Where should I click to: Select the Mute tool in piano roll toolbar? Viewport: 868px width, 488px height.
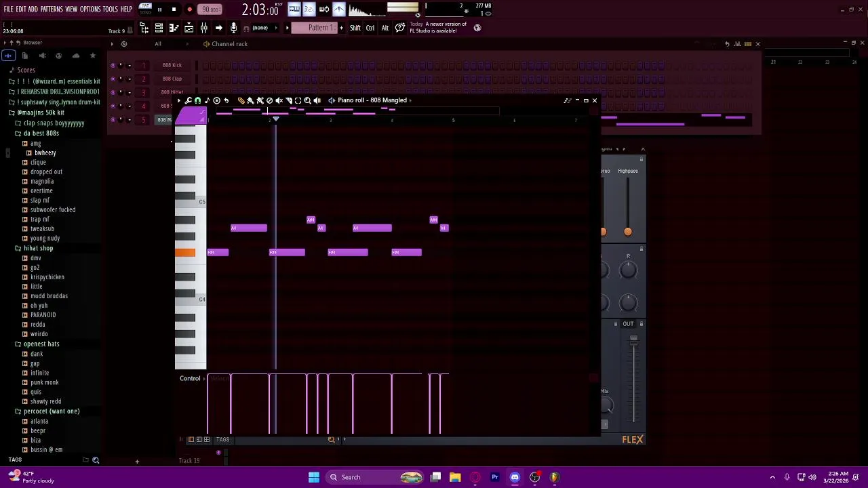[279, 100]
